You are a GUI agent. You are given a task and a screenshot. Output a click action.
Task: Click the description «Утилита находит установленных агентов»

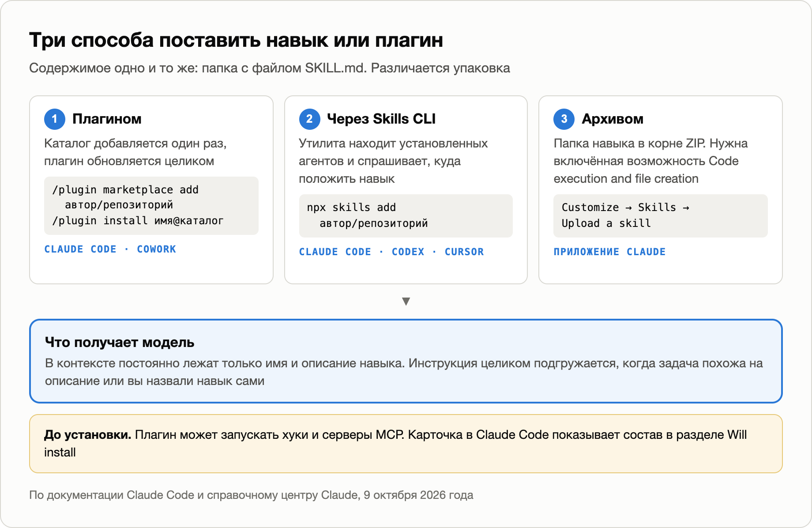coord(393,161)
